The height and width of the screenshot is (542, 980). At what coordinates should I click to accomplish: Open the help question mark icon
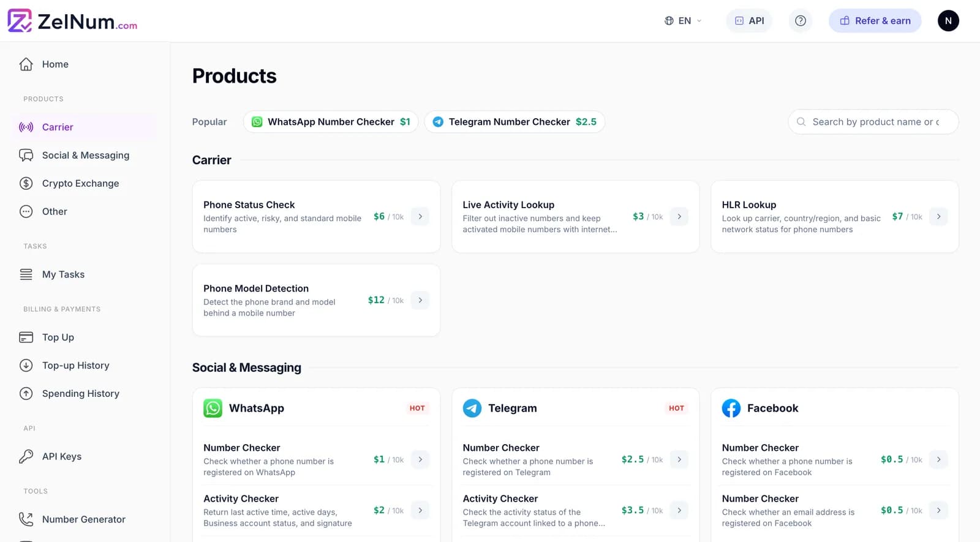pyautogui.click(x=800, y=21)
